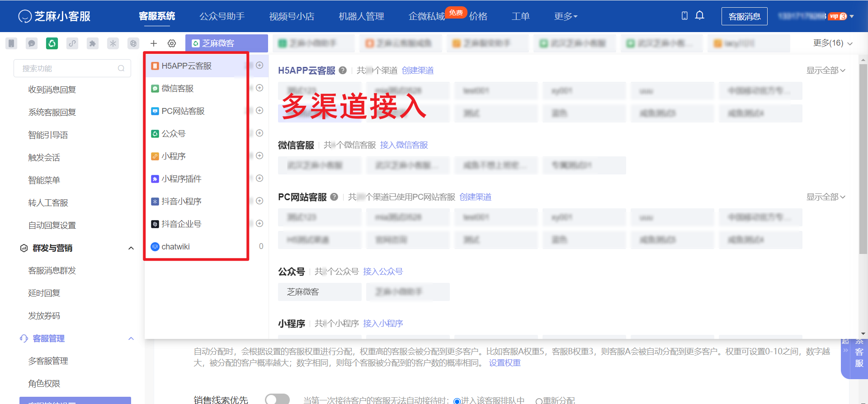Image resolution: width=868 pixels, height=404 pixels.
Task: Collapse the 群发与营销 sidebar group
Action: pos(131,248)
